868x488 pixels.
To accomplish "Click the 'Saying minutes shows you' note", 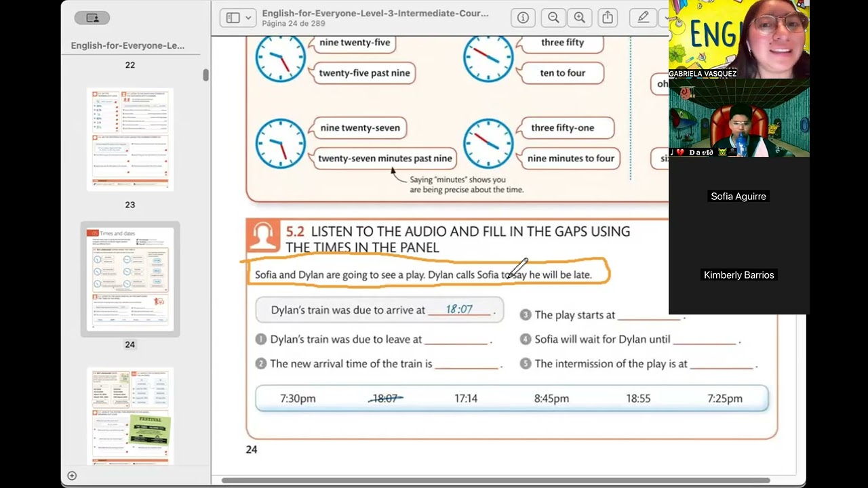I will [x=467, y=184].
